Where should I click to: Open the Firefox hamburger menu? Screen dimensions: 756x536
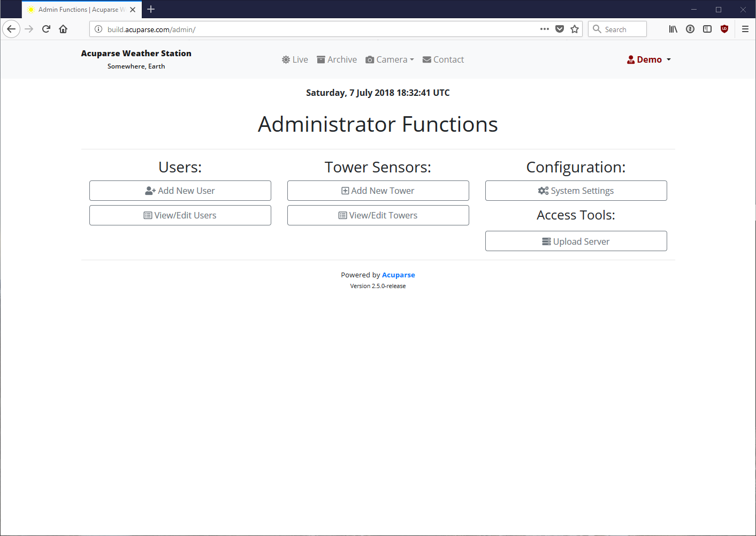pyautogui.click(x=745, y=29)
